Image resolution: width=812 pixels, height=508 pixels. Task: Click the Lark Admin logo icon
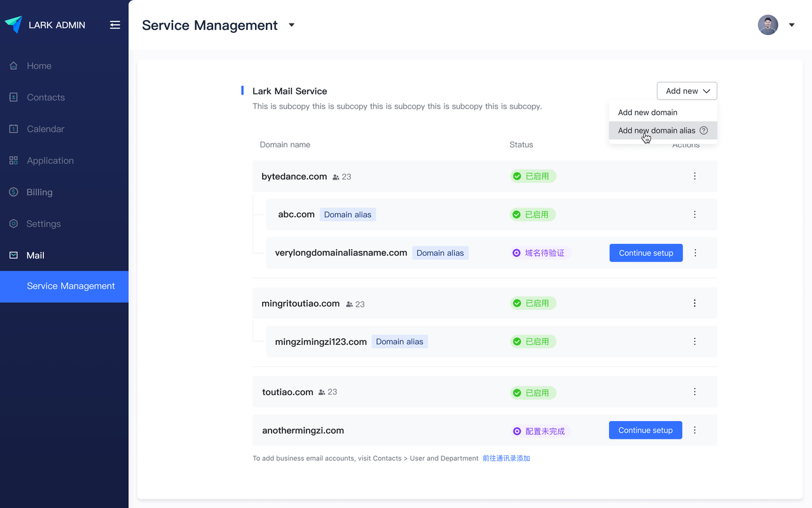click(x=13, y=25)
